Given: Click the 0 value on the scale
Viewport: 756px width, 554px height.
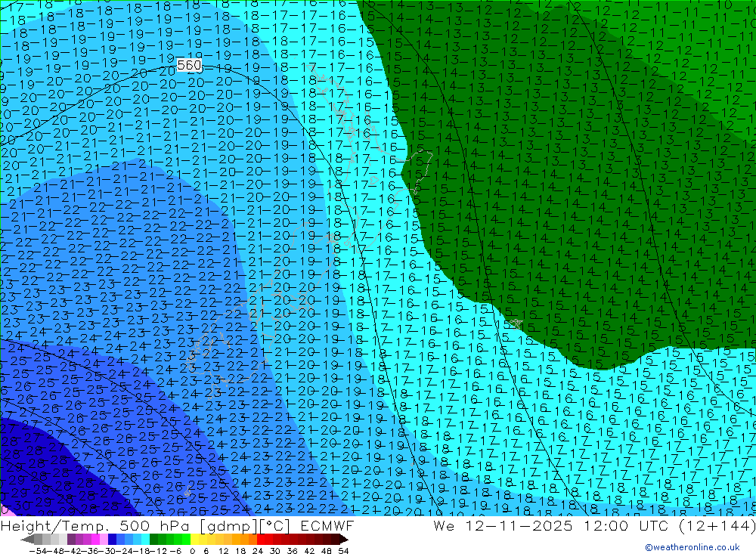Looking at the screenshot, I should coord(193,550).
